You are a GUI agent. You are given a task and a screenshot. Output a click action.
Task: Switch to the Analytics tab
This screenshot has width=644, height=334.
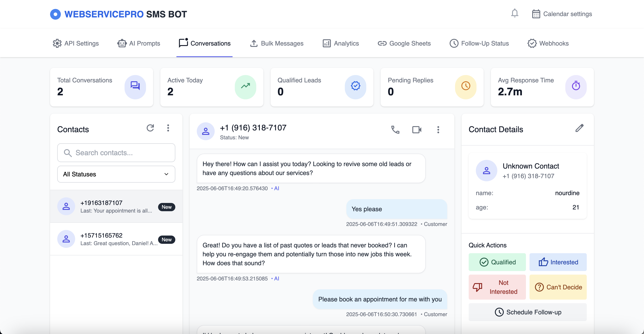(x=341, y=44)
